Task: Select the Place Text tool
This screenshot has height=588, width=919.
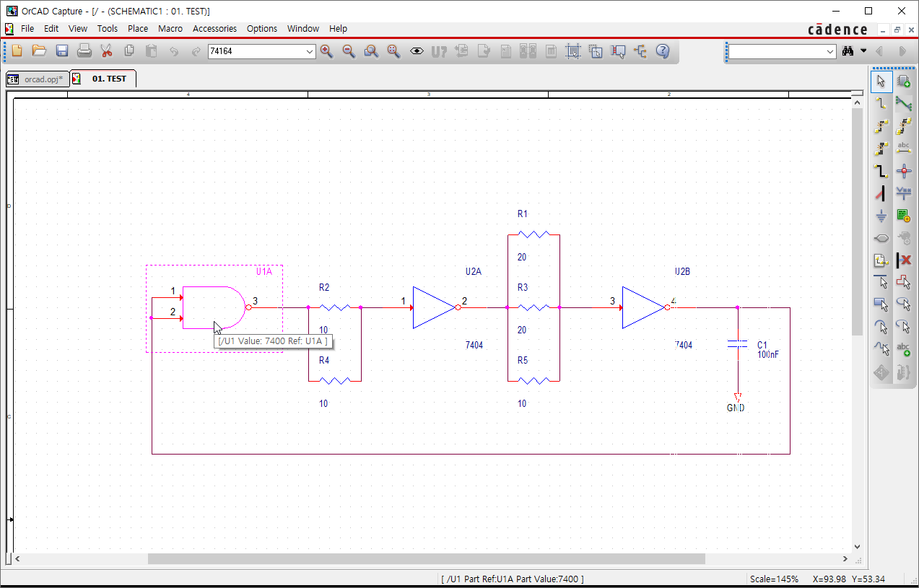Action: coord(903,350)
